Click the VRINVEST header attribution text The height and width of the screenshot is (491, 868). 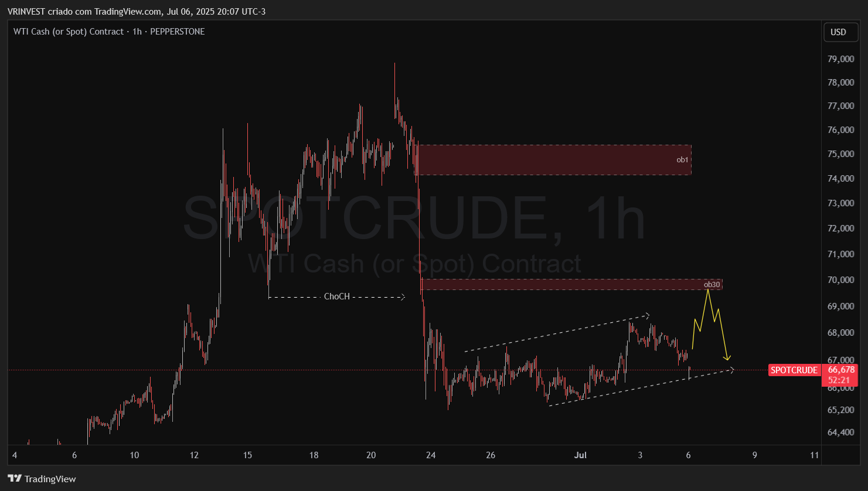137,11
